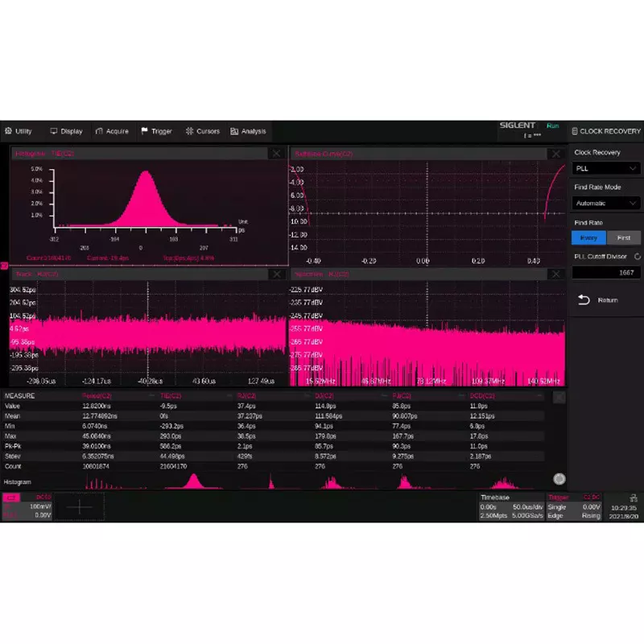Click the Spectrum RJ(C2) title bar
This screenshot has height=644, width=644.
(x=419, y=274)
